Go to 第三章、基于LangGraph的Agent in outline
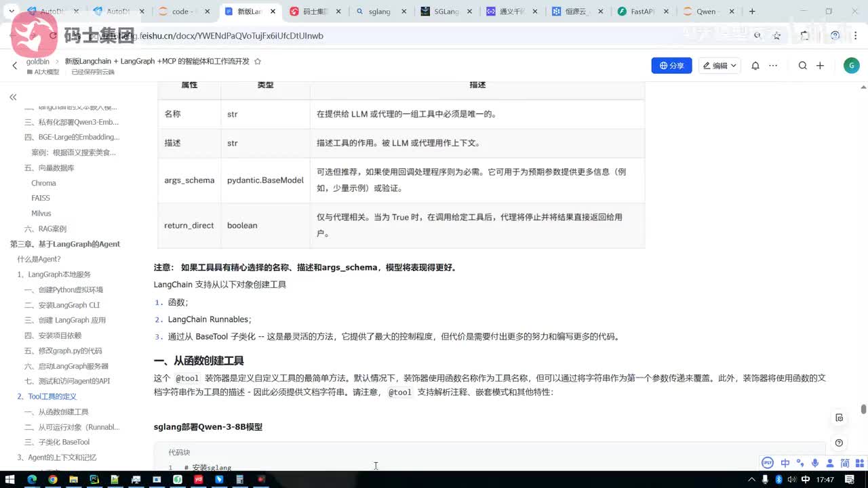 (x=65, y=244)
